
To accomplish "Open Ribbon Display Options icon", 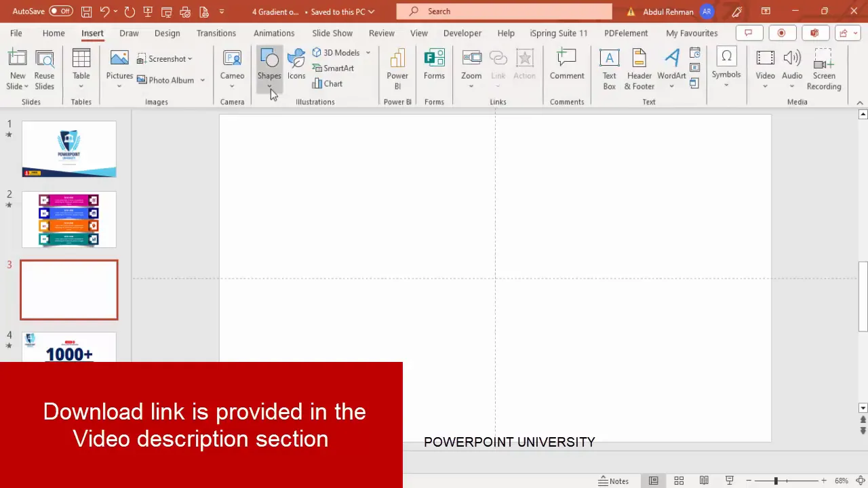I will 766,12.
